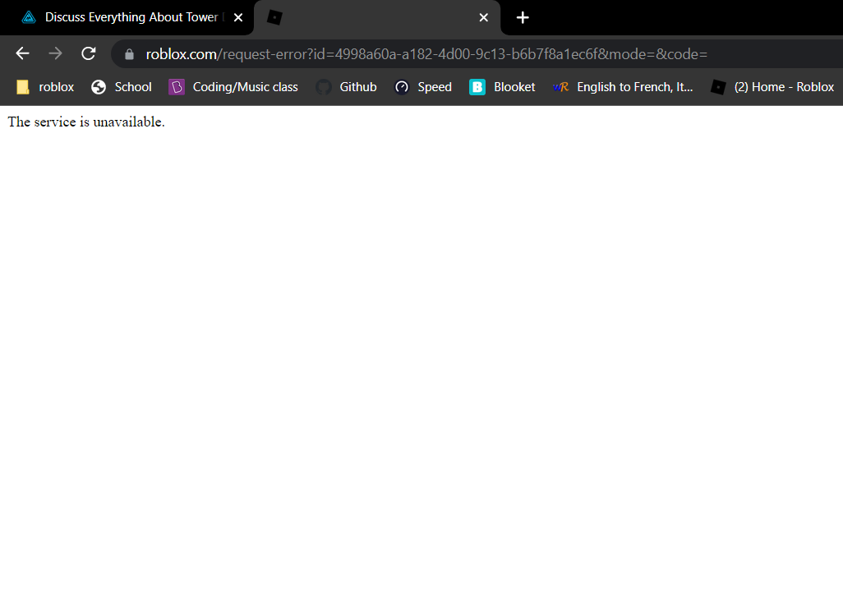Open the Blooket bookmark icon

point(477,86)
